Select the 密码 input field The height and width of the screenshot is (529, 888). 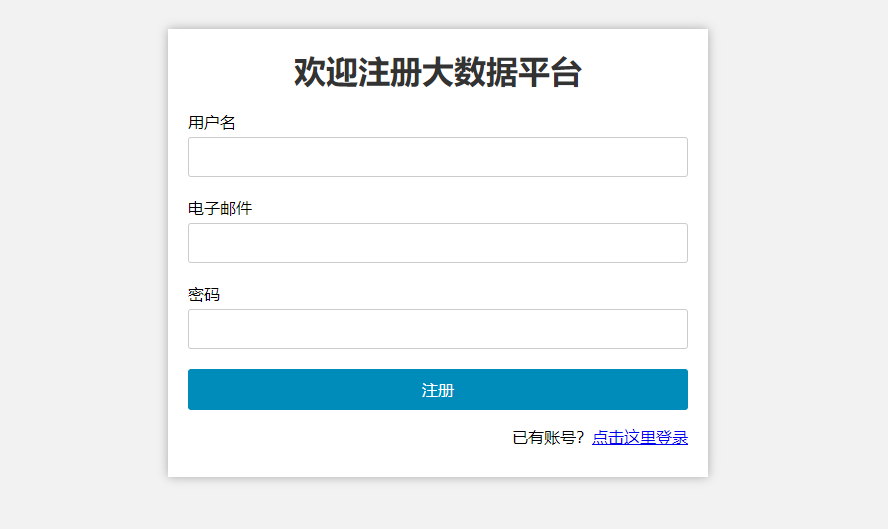(438, 329)
